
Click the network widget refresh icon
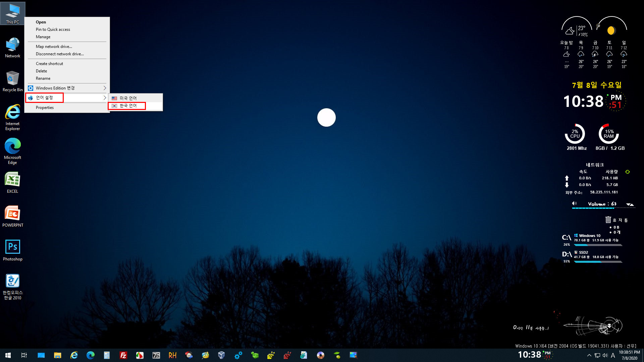pos(628,172)
